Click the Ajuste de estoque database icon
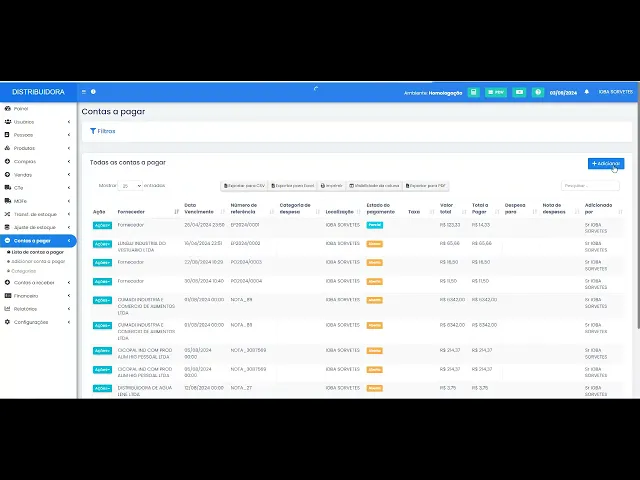The width and height of the screenshot is (640, 480). point(7,227)
